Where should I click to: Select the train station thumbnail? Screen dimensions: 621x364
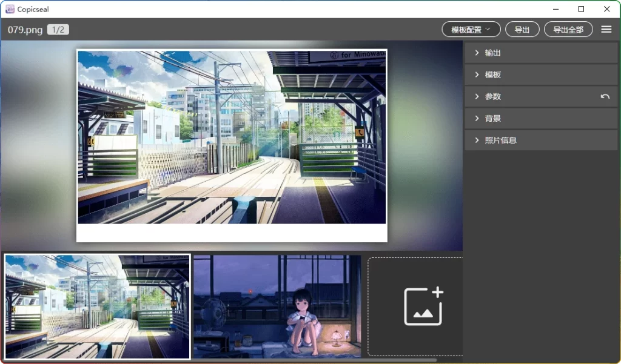click(x=98, y=306)
